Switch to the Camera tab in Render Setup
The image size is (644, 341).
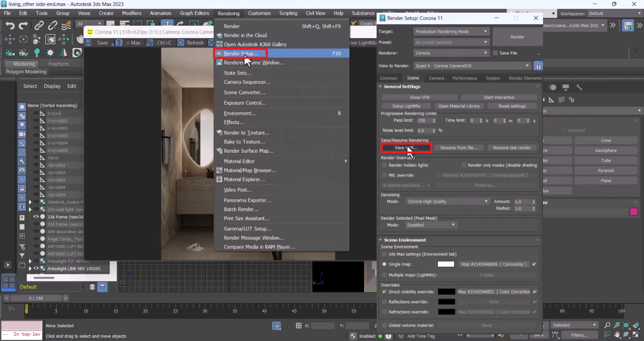point(436,78)
